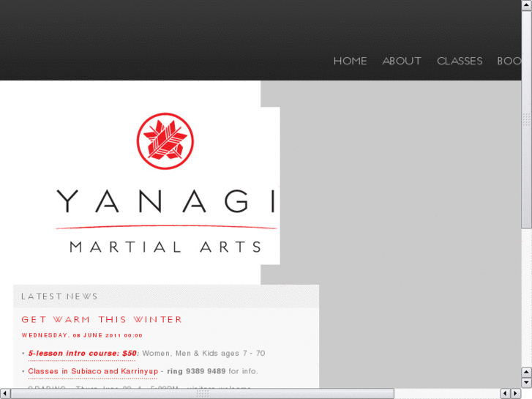Open the HOME navigation item
The image size is (532, 399).
point(350,61)
